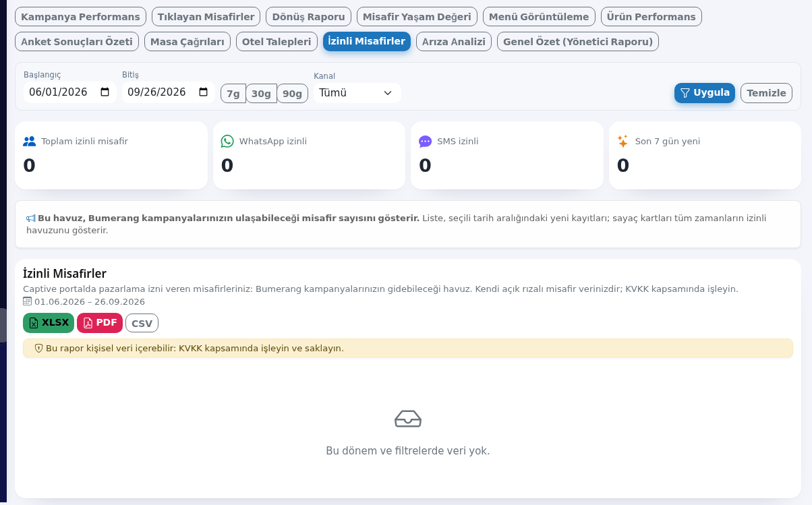Click the 'İzinli Misafirler' section heading
This screenshot has width=812, height=505.
pos(65,273)
